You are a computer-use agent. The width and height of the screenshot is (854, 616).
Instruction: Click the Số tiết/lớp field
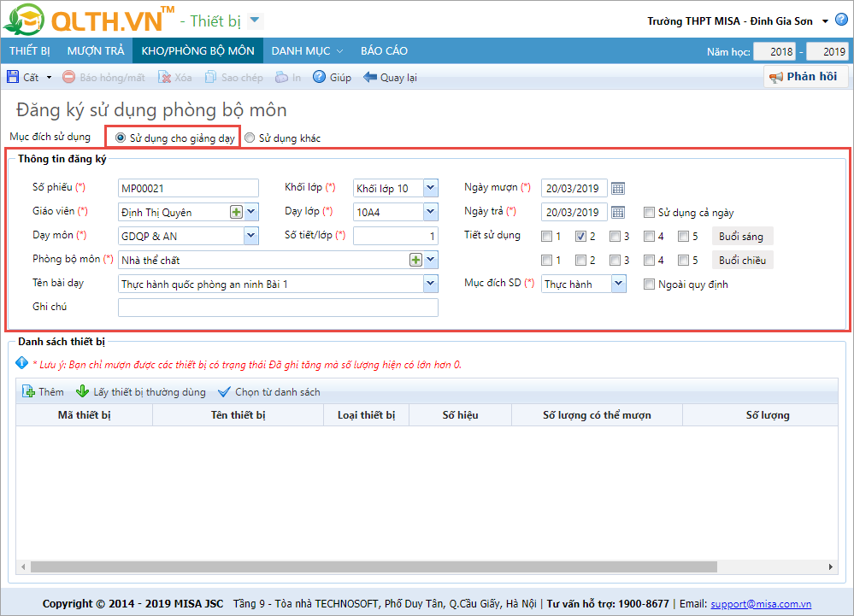click(396, 236)
